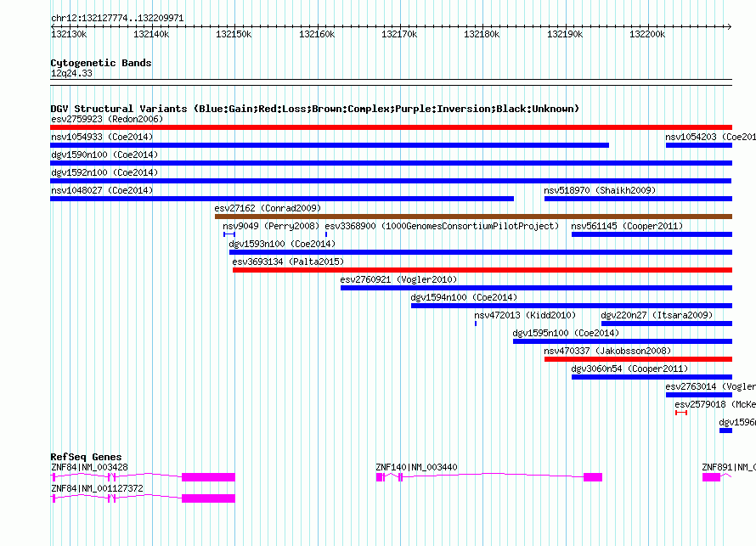Click the red esv2759923 (Redon2006) variant bar

click(391, 127)
